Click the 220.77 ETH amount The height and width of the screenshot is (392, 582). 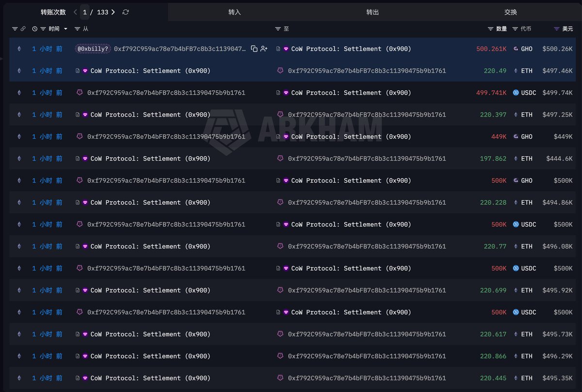495,246
